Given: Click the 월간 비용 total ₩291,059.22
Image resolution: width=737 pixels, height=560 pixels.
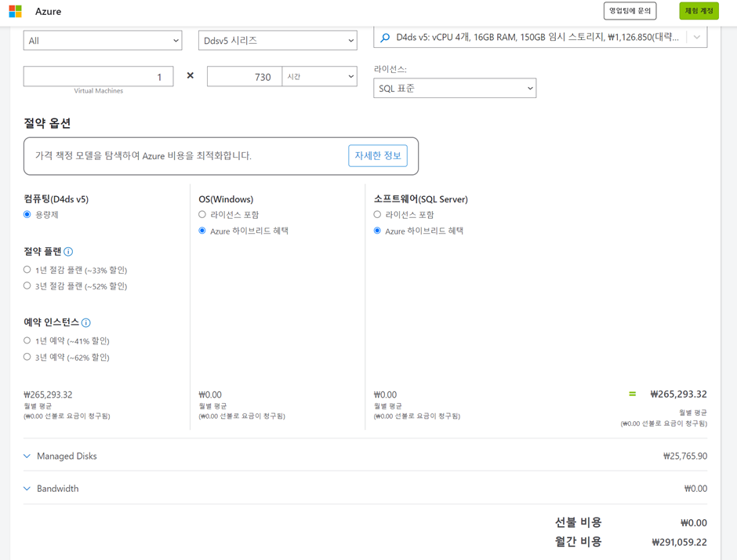Looking at the screenshot, I should 679,542.
